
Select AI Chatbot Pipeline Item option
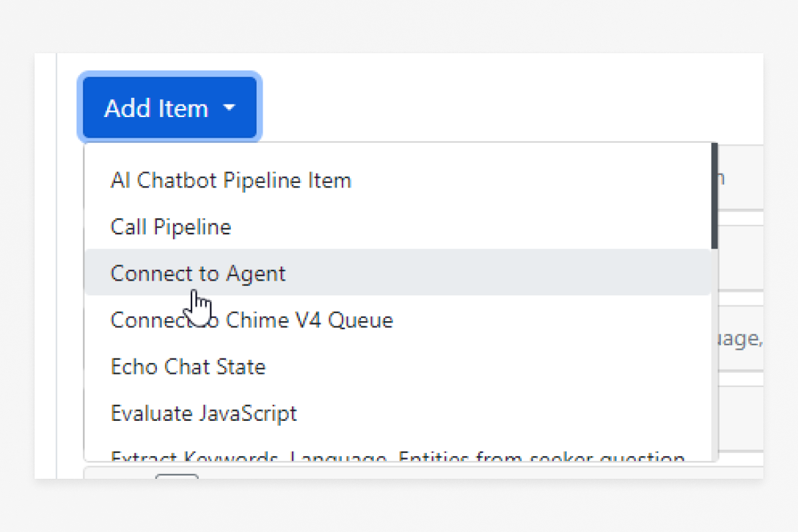[231, 180]
